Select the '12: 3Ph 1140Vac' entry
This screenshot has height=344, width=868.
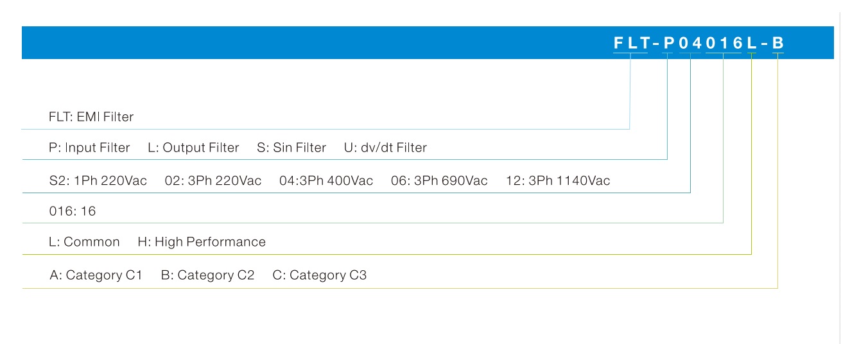pos(558,181)
